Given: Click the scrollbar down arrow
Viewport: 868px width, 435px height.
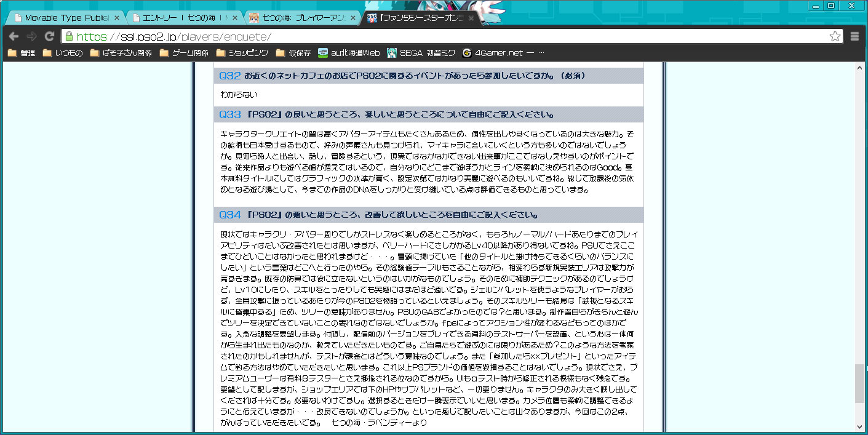Looking at the screenshot, I should 860,427.
